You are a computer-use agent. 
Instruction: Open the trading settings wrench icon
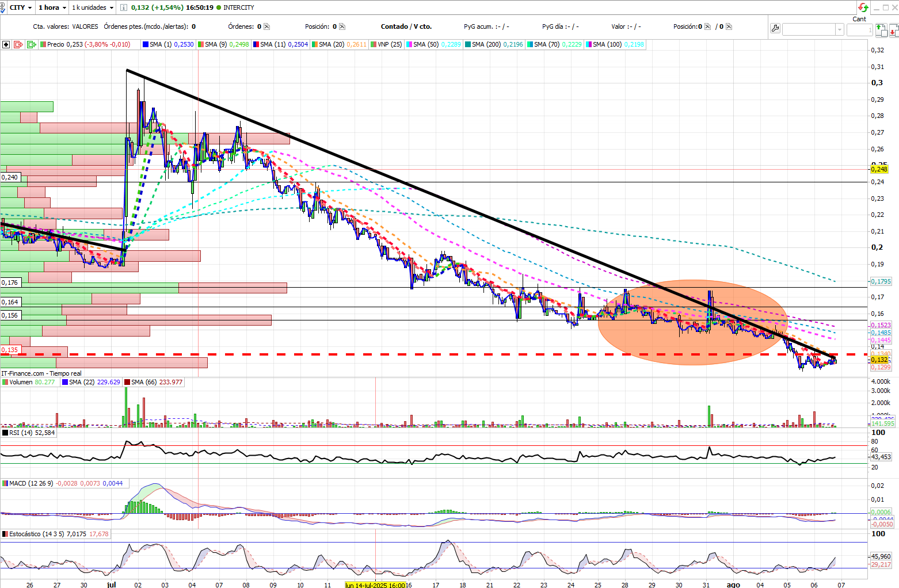tap(775, 29)
